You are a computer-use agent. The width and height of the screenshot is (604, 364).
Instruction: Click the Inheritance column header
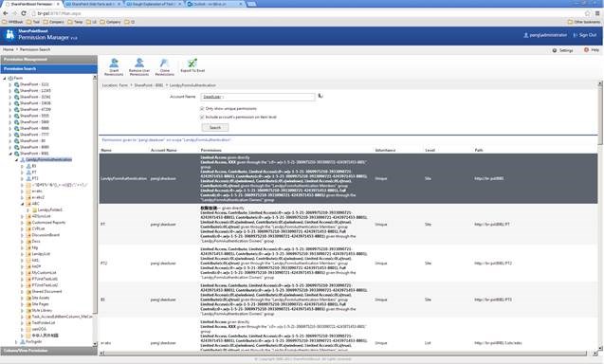coord(385,150)
